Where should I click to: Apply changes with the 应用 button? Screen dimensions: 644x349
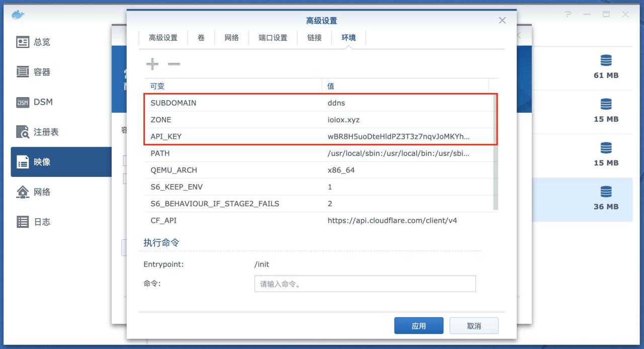[x=419, y=325]
